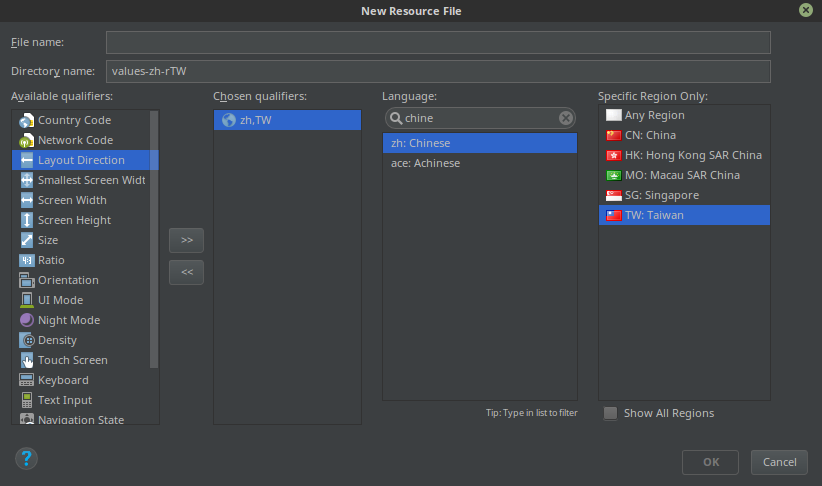
Task: Pick Any Region from the region list
Action: [654, 115]
